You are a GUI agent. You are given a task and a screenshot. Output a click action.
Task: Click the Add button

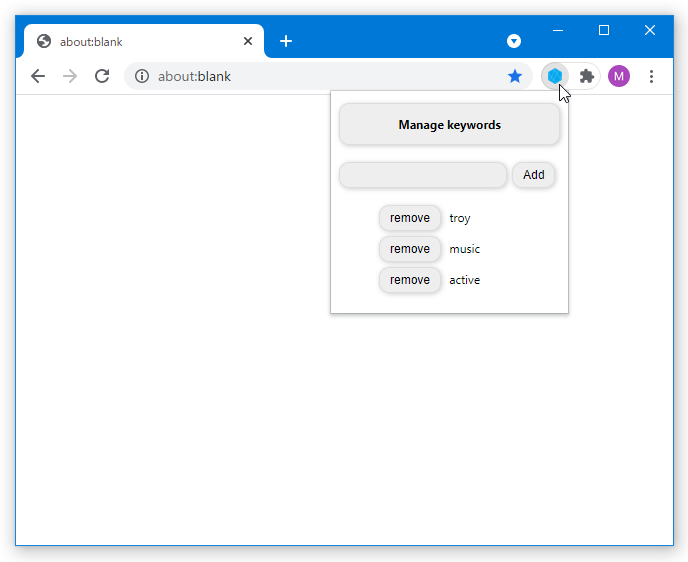coord(534,175)
